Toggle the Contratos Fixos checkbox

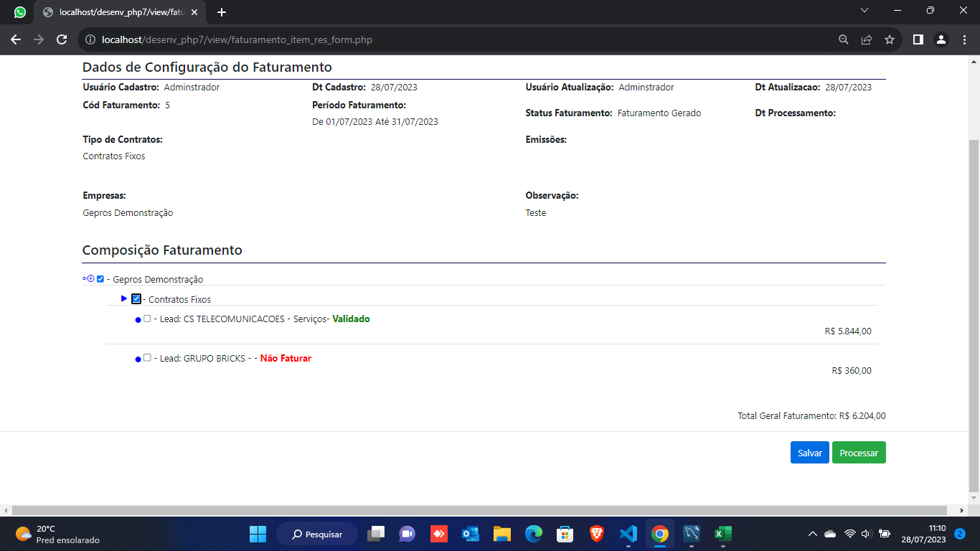coord(136,299)
